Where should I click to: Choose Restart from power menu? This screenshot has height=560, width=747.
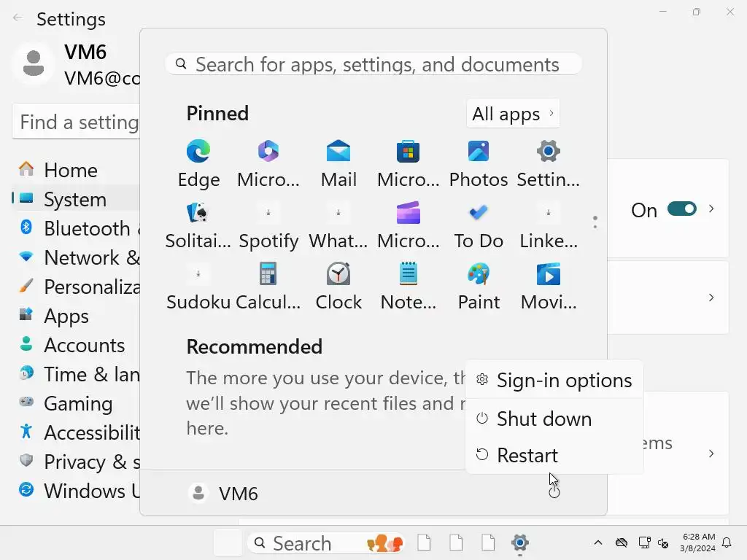[x=554, y=455]
